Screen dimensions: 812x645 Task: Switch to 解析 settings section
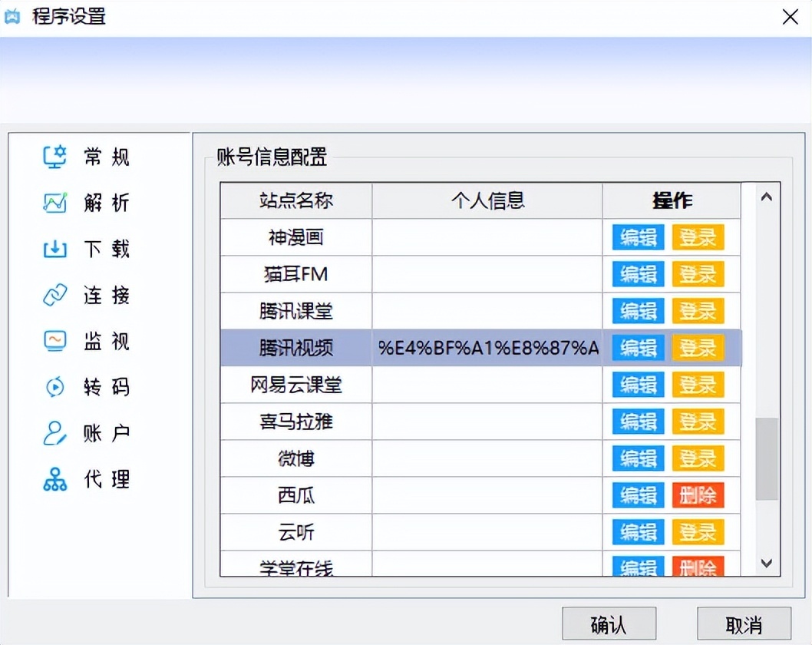coord(107,203)
